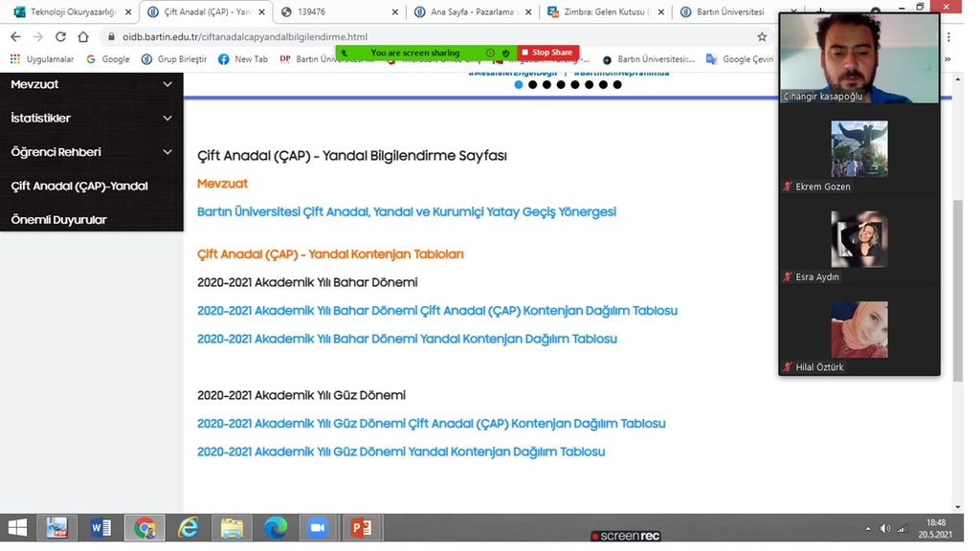980x551 pixels.
Task: Open PowerPoint from the taskbar
Action: pos(361,527)
